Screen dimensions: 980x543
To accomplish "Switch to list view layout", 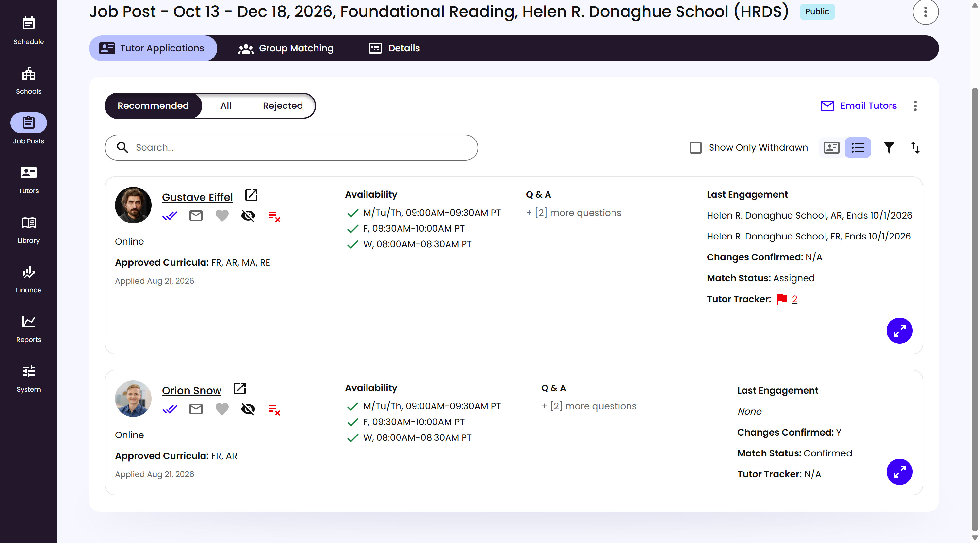I will tap(857, 148).
